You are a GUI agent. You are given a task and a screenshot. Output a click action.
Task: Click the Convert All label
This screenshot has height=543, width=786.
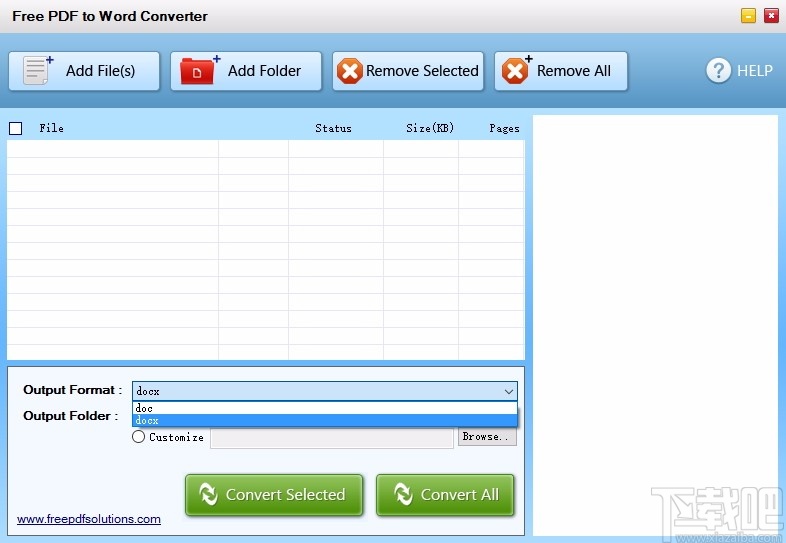point(460,495)
